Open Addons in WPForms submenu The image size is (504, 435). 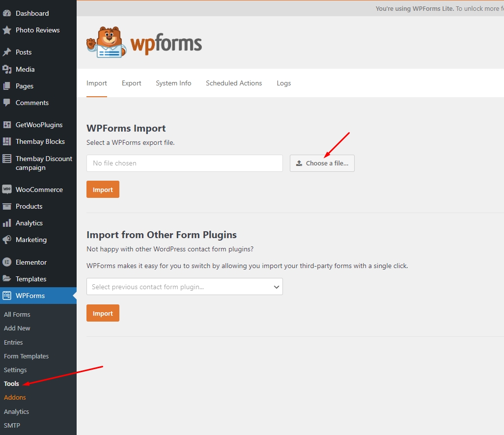15,397
